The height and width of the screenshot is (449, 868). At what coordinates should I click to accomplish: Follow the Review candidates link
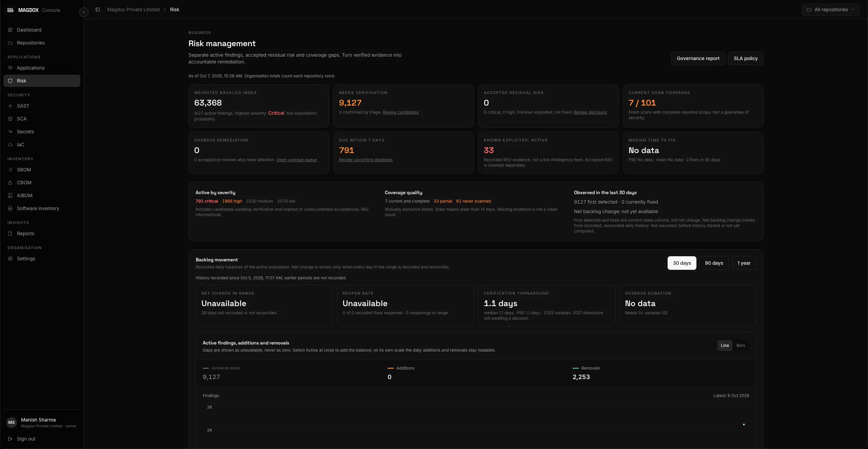[401, 112]
